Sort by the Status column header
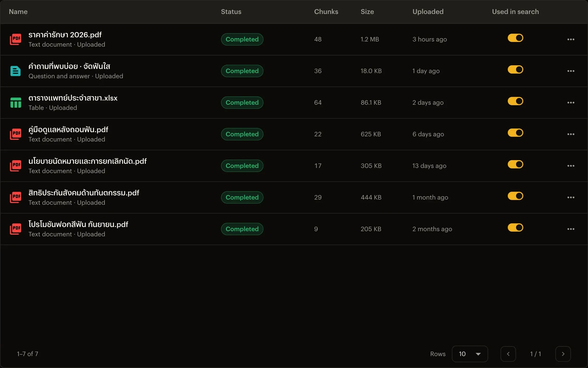This screenshot has width=588, height=368. tap(231, 12)
